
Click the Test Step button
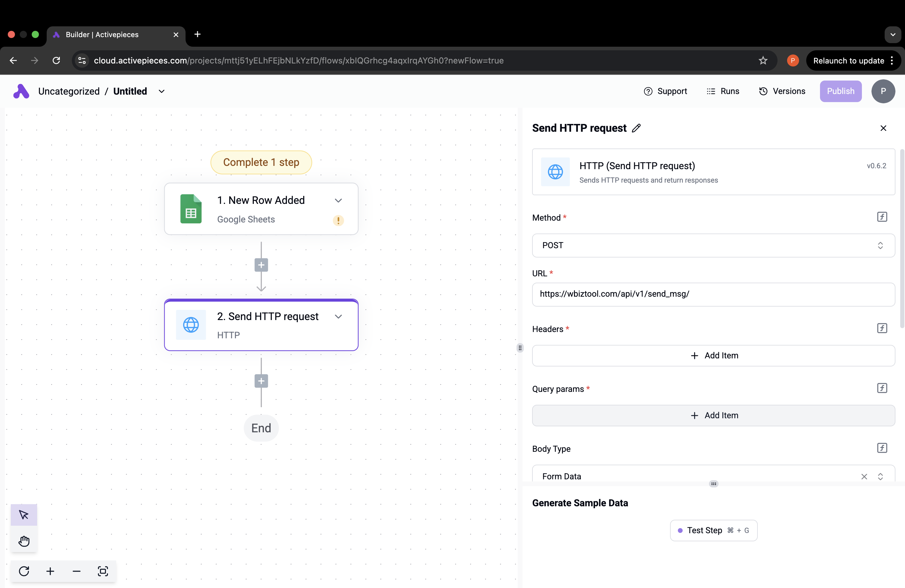pyautogui.click(x=713, y=530)
